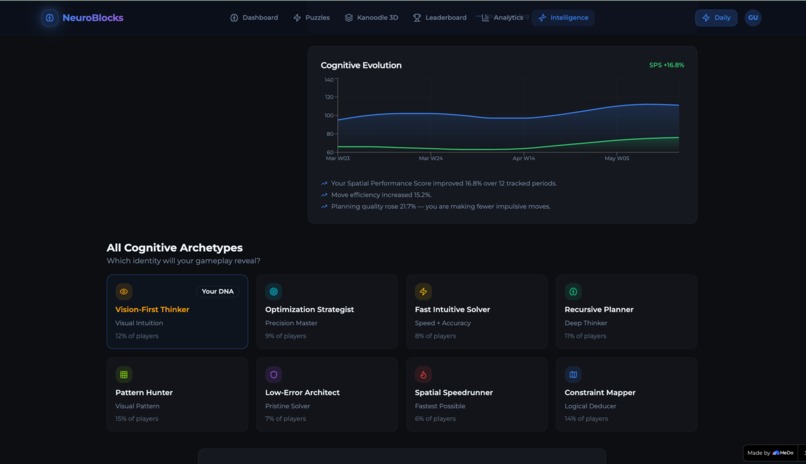Start the Daily challenge button
806x464 pixels.
(716, 18)
